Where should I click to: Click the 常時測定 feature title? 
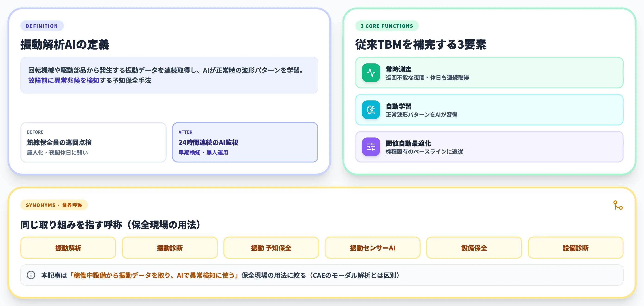399,69
